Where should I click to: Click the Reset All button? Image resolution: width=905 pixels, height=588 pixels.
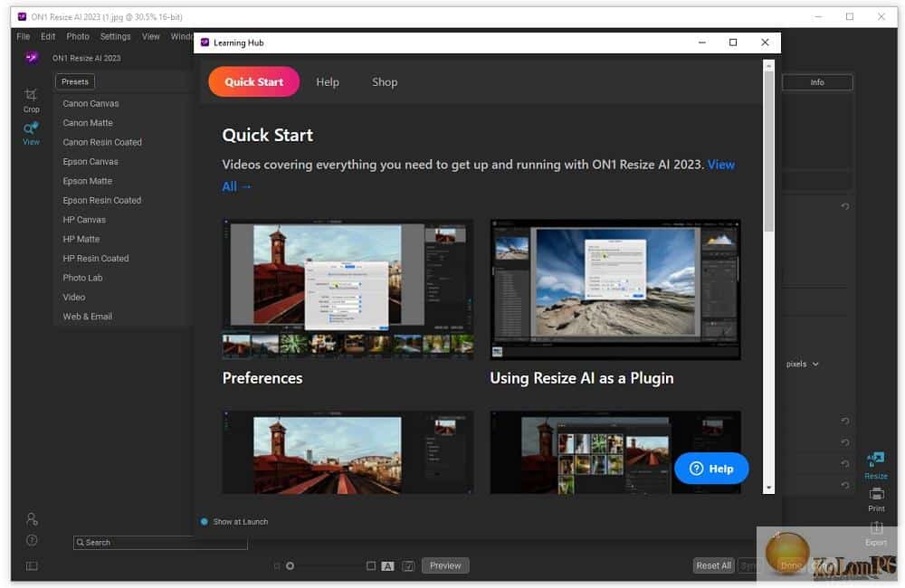[713, 565]
